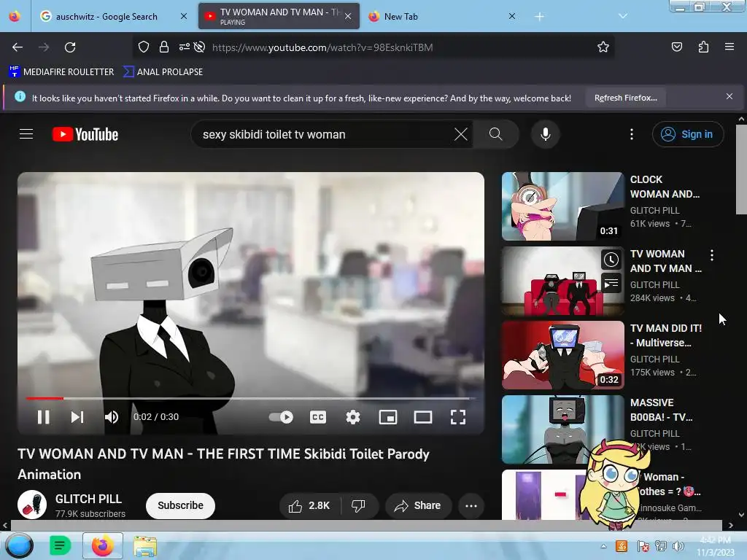Open GLITCH PILL channel name link

(88, 499)
